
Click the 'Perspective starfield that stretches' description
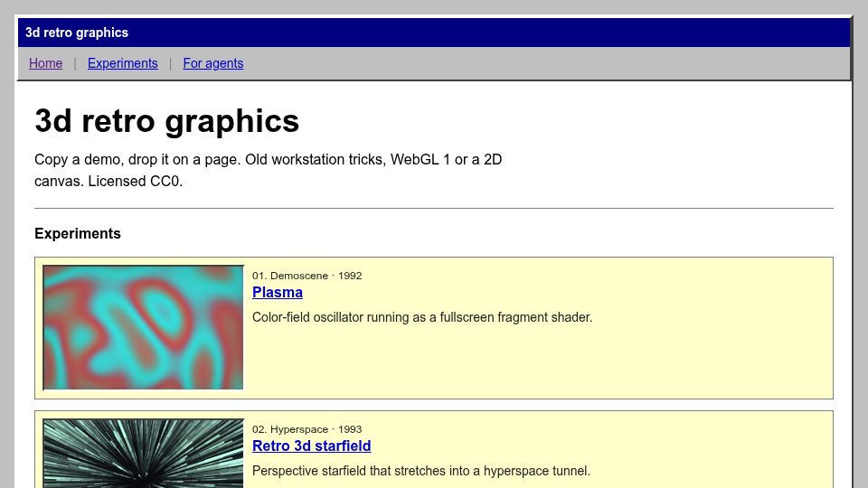coord(421,471)
